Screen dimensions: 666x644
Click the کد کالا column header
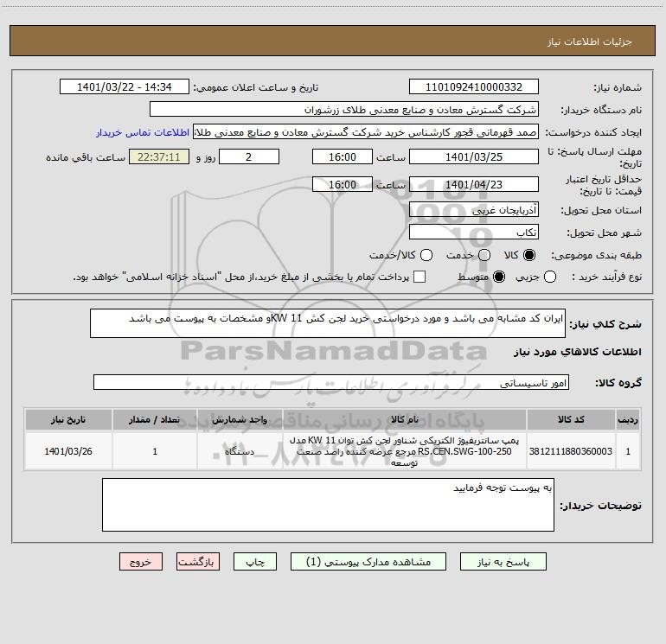(571, 419)
